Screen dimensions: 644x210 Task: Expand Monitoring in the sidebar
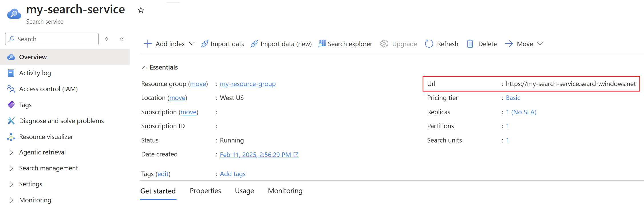point(11,200)
